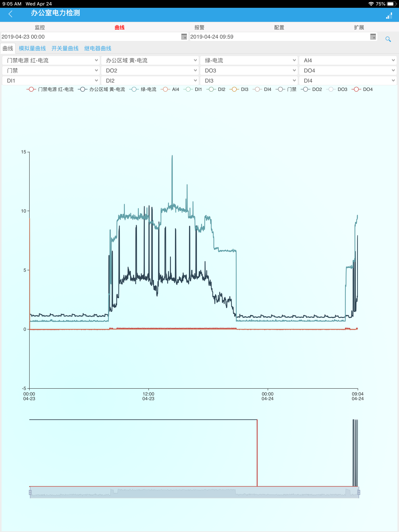Image resolution: width=399 pixels, height=532 pixels.
Task: Switch to the 报警 tab
Action: click(199, 27)
